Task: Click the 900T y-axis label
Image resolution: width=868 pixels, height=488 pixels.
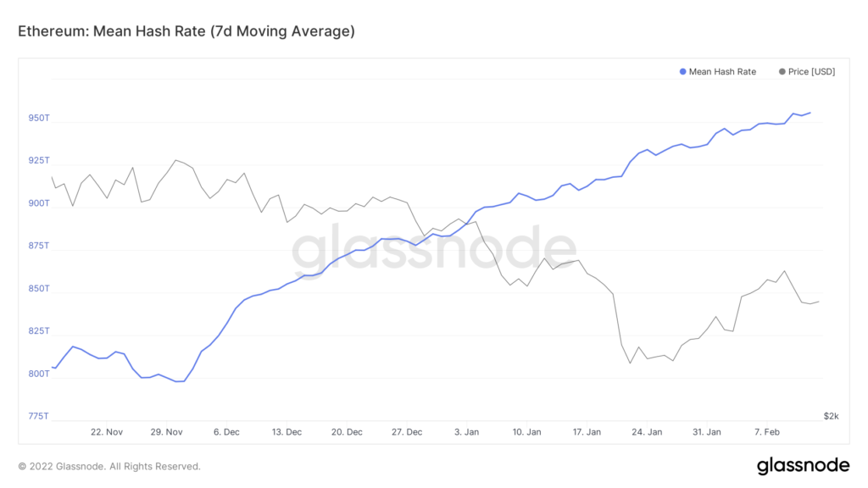Action: tap(40, 203)
